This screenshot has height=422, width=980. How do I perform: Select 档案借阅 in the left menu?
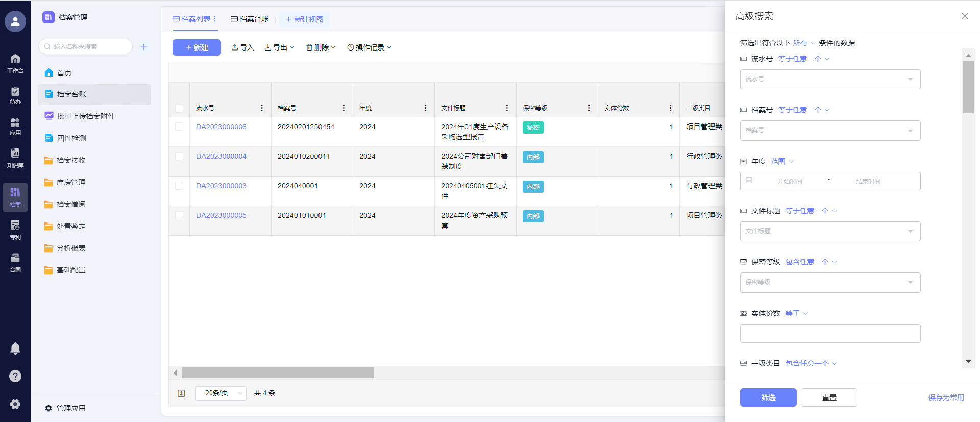[71, 204]
